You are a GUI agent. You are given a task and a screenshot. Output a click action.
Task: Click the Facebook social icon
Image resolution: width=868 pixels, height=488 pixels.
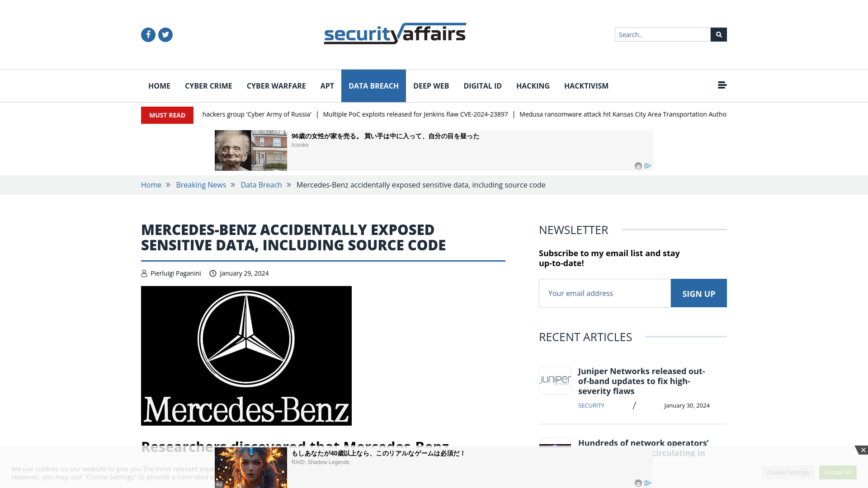[148, 34]
